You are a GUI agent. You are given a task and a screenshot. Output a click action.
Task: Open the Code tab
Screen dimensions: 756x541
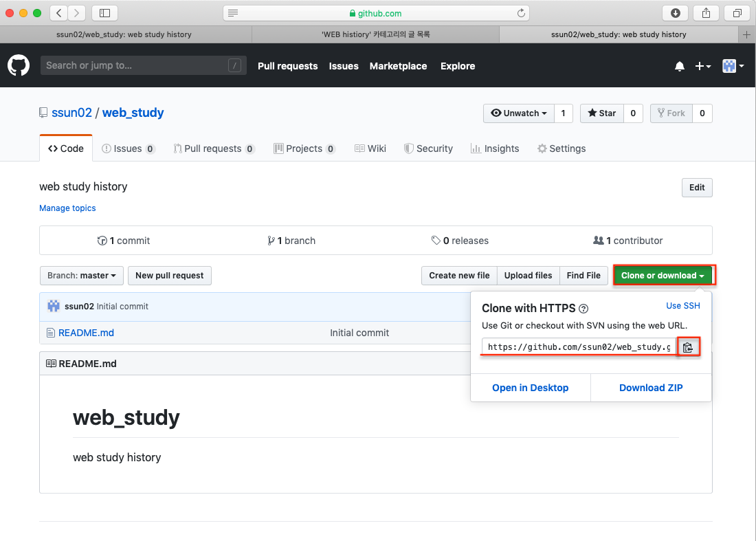tap(66, 148)
